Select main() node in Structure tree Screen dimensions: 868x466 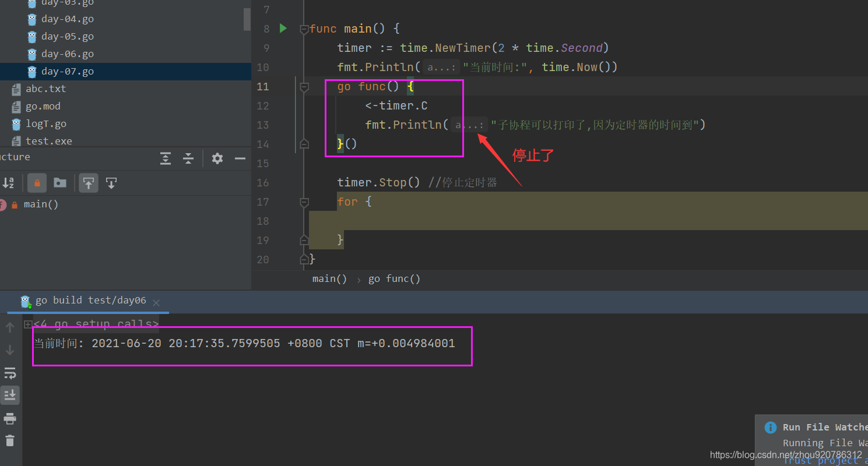(41, 204)
